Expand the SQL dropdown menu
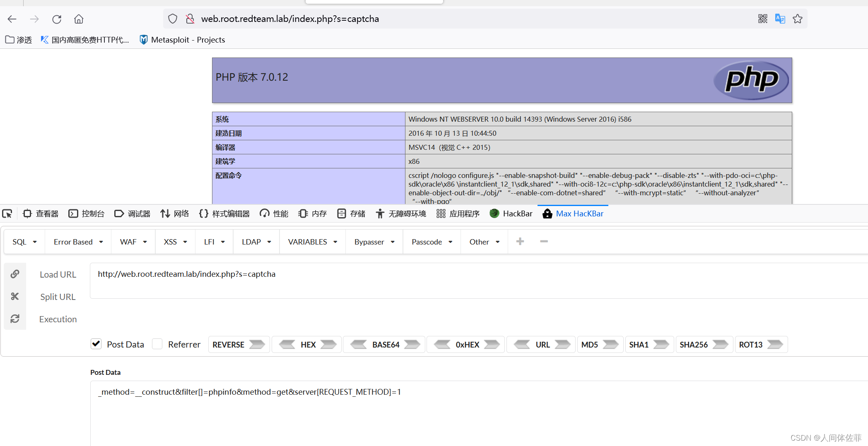The image size is (868, 446). point(24,242)
